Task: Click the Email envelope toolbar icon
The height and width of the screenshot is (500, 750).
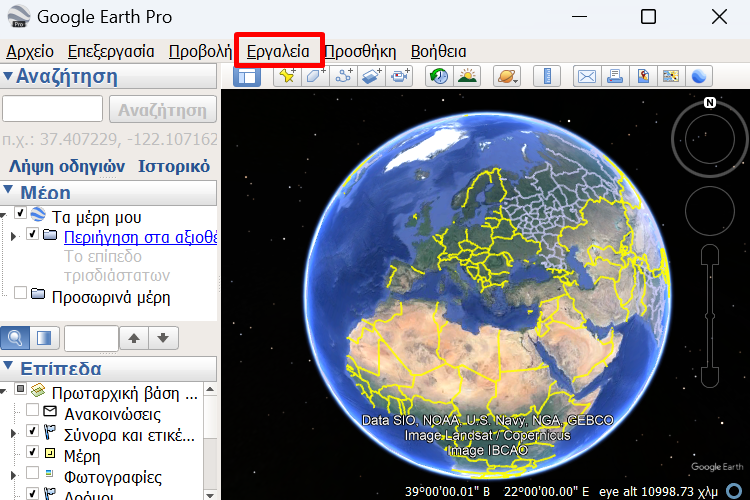Action: coord(586,76)
